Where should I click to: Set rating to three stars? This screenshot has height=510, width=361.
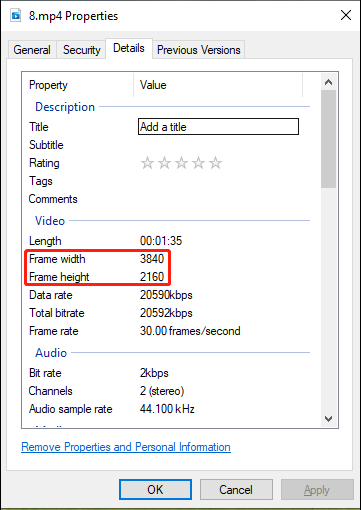pos(181,163)
